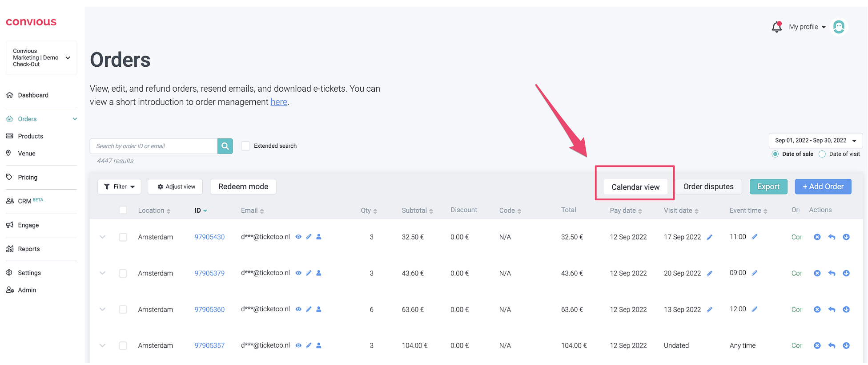Open Reports in the sidebar
Screen dimensions: 868x365
point(29,249)
